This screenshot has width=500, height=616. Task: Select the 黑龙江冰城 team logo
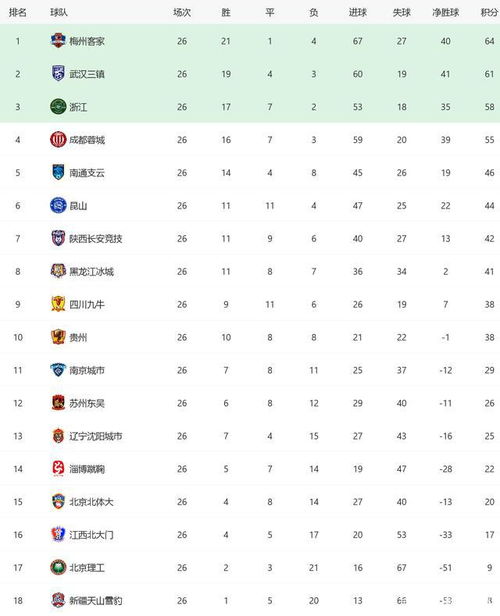click(x=58, y=271)
